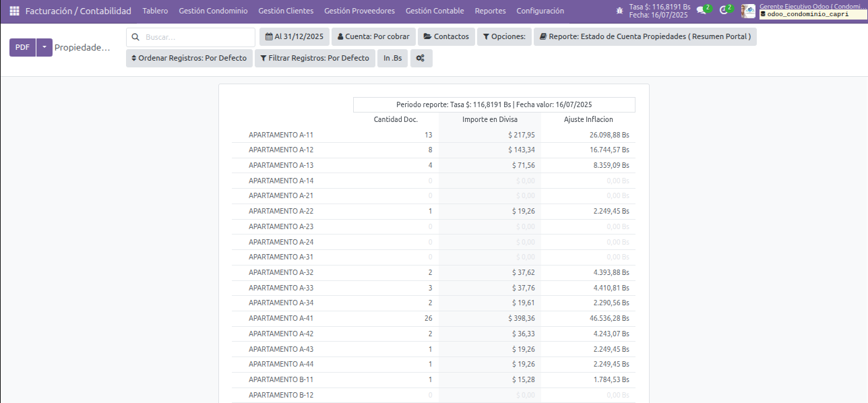Screen dimensions: 868x403
Task: Open the Cuenta: Por cobrar filter
Action: coord(373,36)
